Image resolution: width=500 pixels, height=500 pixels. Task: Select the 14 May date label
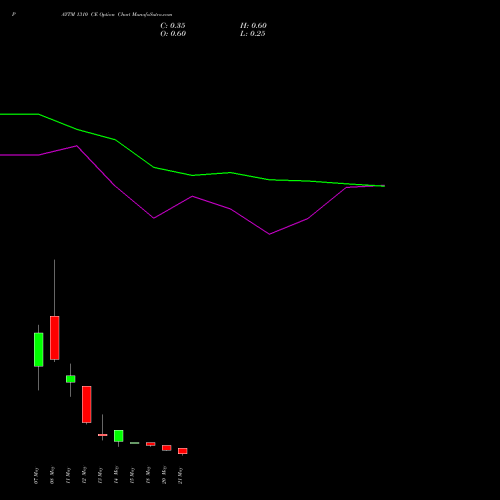point(116,476)
